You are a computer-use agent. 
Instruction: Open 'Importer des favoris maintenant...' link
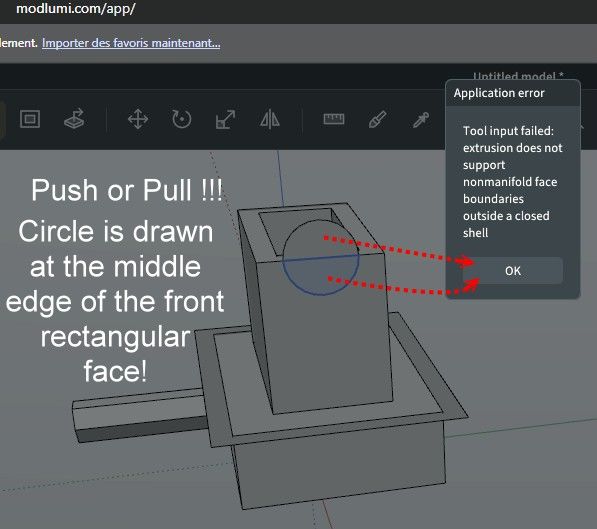pos(131,43)
